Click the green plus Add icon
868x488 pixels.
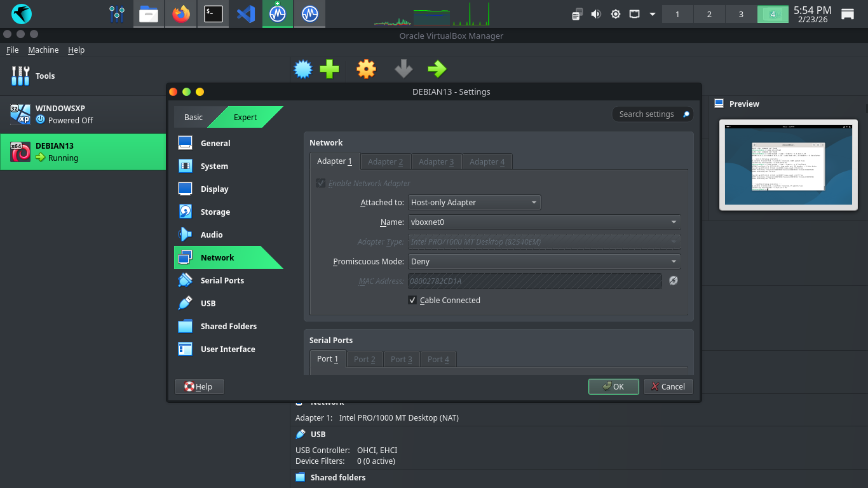click(329, 69)
